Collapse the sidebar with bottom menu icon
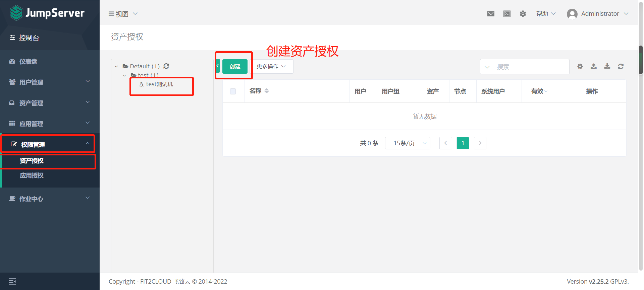644x290 pixels. point(12,281)
